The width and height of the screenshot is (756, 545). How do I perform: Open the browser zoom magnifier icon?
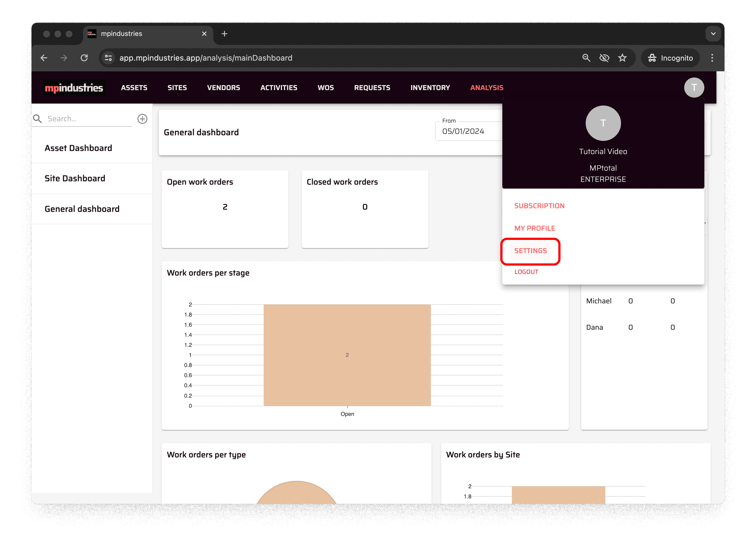point(586,58)
